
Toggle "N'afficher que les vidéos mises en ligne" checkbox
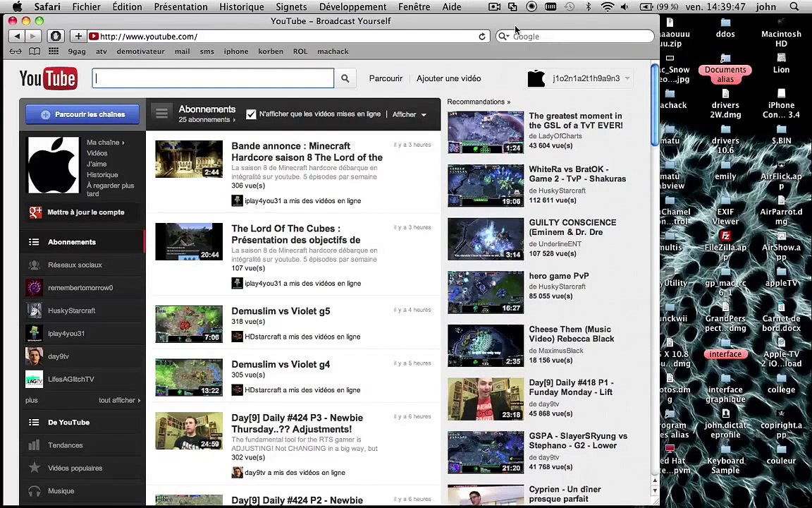coord(251,114)
